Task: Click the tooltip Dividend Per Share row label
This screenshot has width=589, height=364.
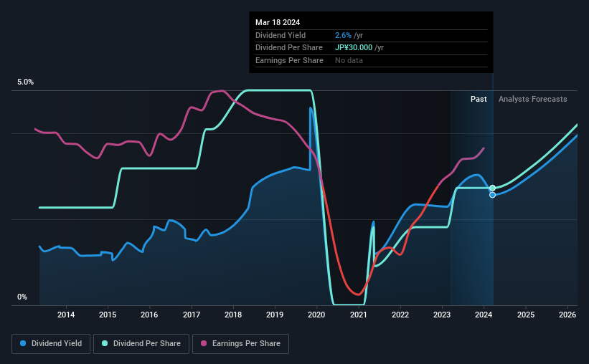Action: pyautogui.click(x=289, y=48)
